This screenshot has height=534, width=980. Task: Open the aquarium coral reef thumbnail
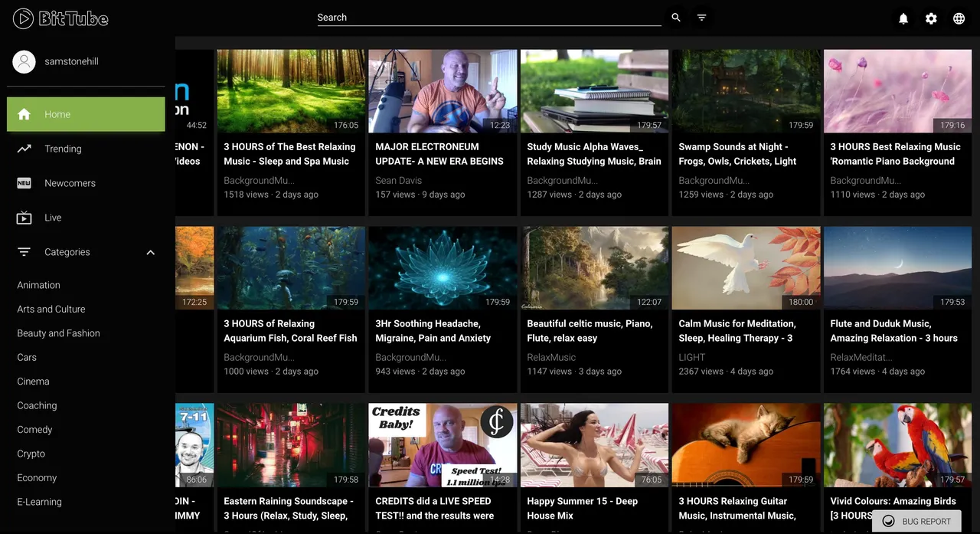291,268
